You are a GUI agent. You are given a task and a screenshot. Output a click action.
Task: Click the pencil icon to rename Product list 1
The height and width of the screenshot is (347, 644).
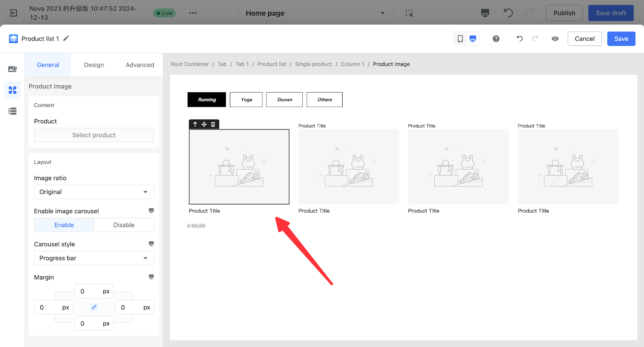pos(66,38)
